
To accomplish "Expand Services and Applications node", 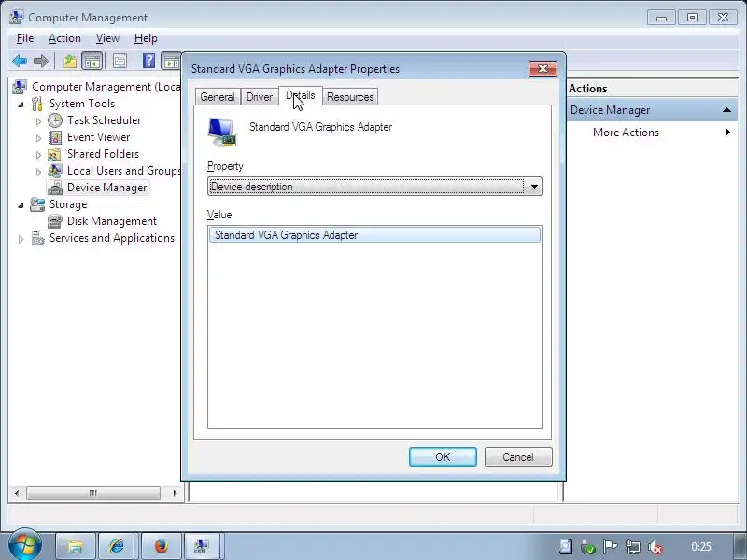I will click(x=21, y=239).
